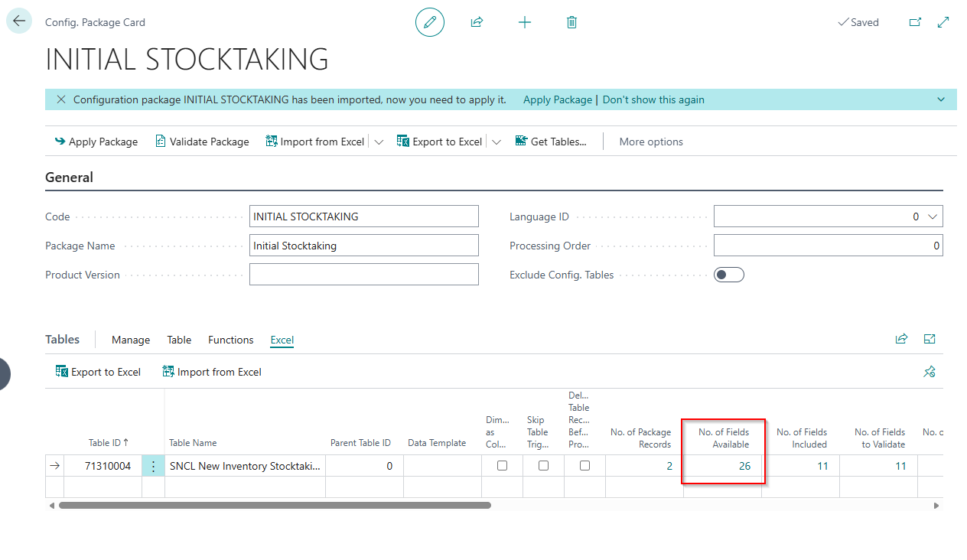Click the Tables section heading

click(62, 340)
